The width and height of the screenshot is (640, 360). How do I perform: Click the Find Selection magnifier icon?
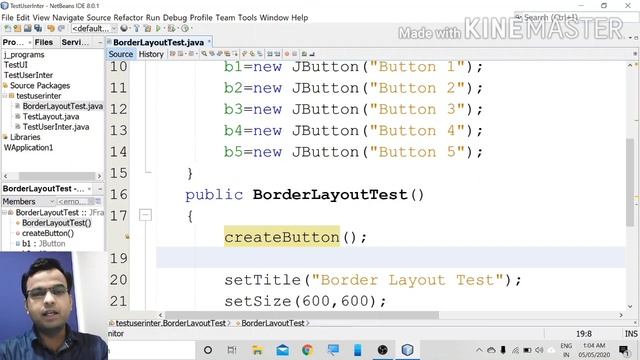click(x=204, y=53)
